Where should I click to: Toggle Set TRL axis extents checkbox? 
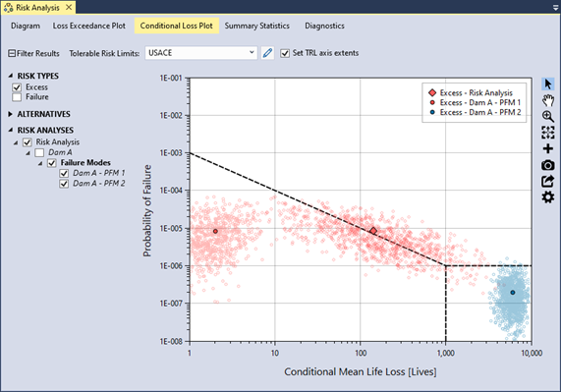(x=285, y=53)
